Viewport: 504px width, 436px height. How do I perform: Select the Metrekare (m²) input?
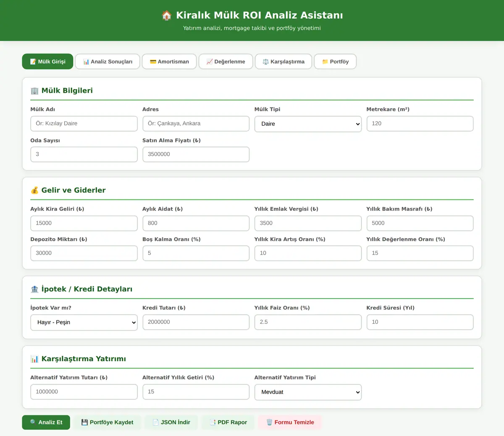420,123
